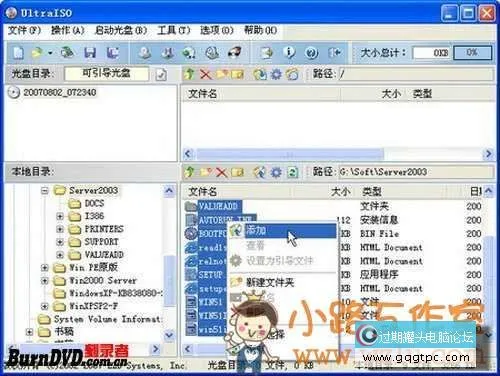Click the red Delete X in disc toolbar

[x=205, y=74]
